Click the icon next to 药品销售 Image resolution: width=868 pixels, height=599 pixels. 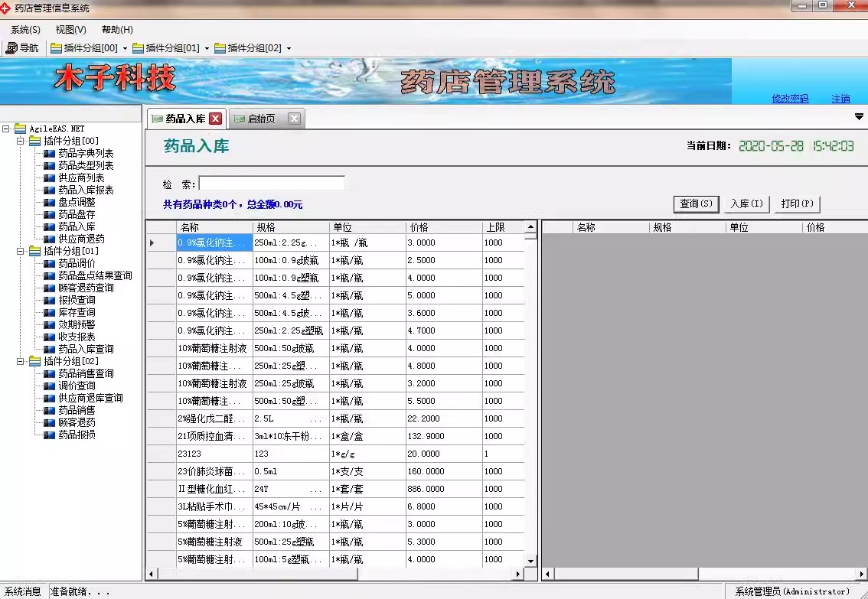click(x=49, y=410)
